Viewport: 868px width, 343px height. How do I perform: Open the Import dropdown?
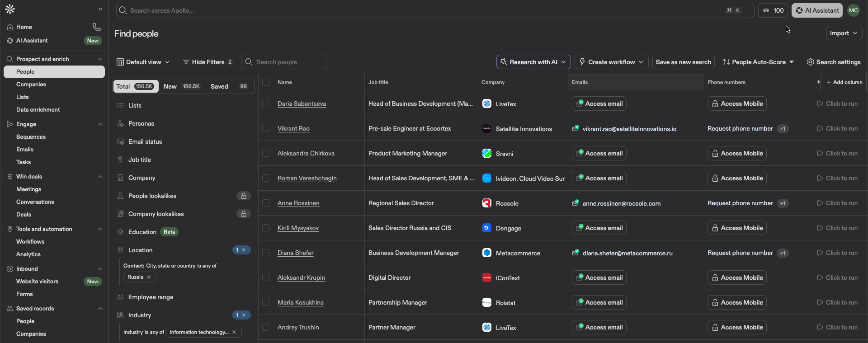tap(844, 33)
